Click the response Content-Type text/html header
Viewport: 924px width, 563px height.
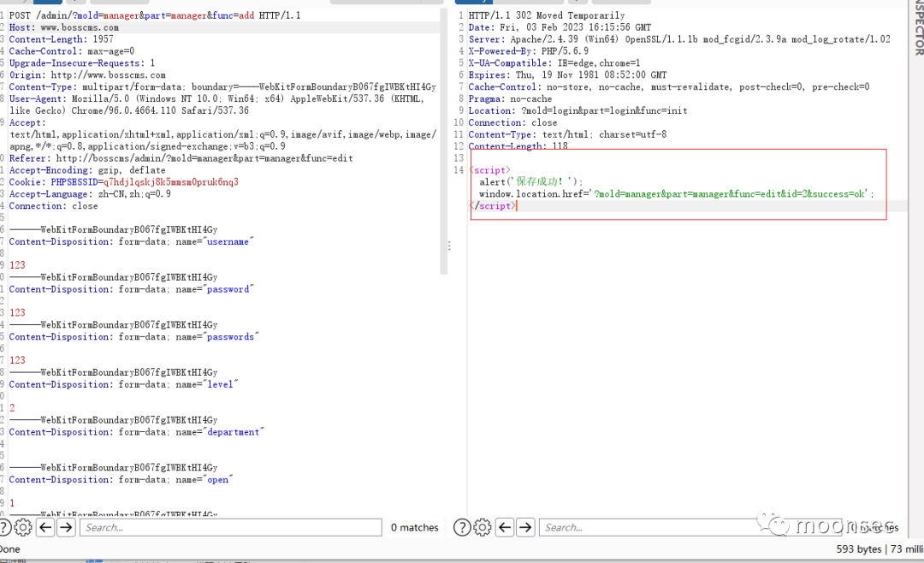click(567, 134)
